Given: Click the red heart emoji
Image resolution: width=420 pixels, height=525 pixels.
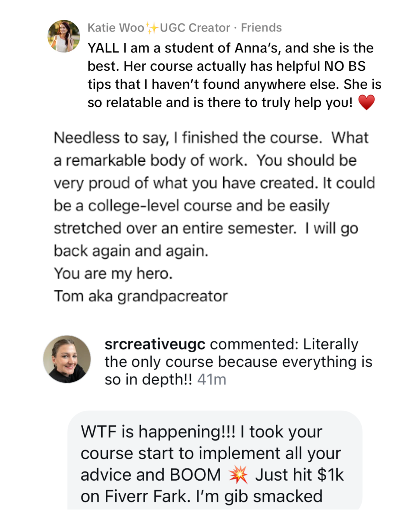Looking at the screenshot, I should coord(366,102).
